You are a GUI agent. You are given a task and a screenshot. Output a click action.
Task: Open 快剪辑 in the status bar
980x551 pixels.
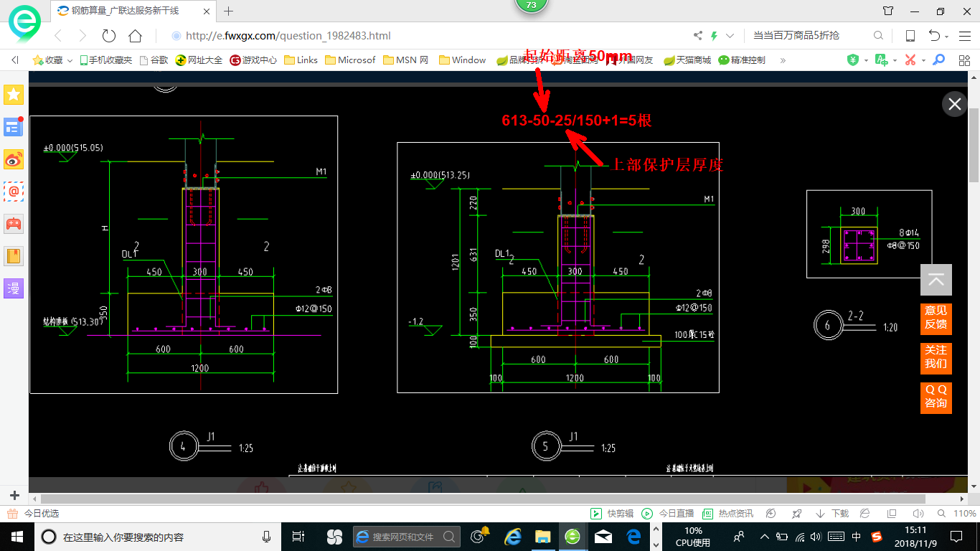tap(612, 514)
